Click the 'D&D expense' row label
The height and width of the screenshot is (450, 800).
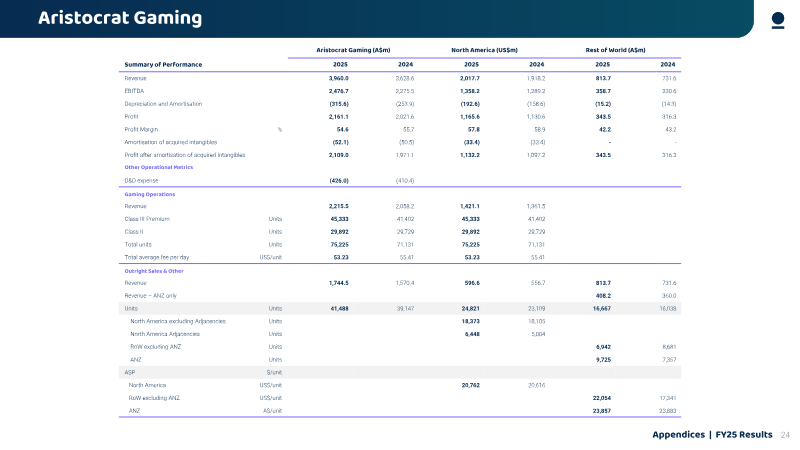click(141, 181)
